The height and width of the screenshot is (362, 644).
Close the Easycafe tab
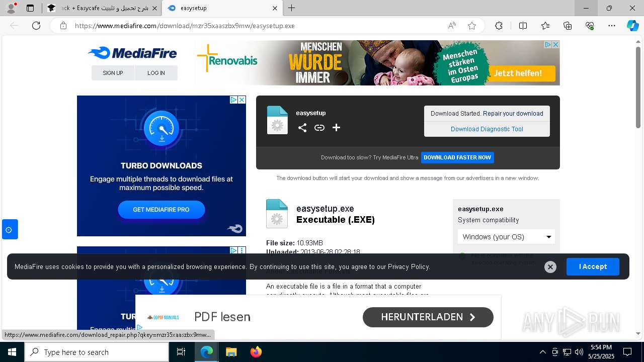tap(154, 8)
